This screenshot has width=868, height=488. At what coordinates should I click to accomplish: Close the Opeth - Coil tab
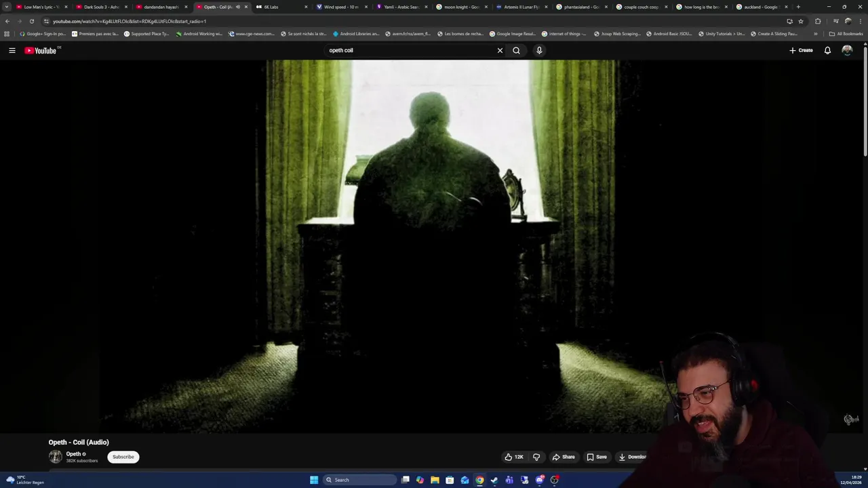246,7
